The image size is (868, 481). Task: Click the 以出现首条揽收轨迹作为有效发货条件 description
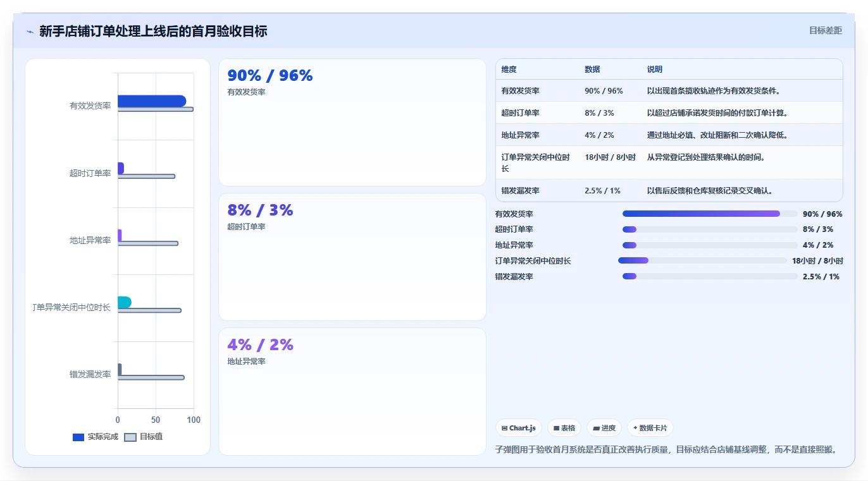click(x=714, y=91)
